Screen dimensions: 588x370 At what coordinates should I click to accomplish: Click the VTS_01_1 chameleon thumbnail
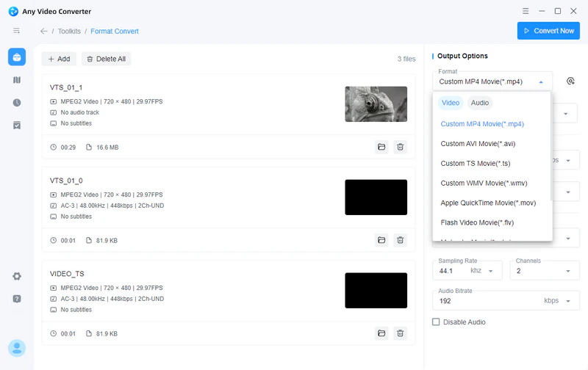(376, 104)
